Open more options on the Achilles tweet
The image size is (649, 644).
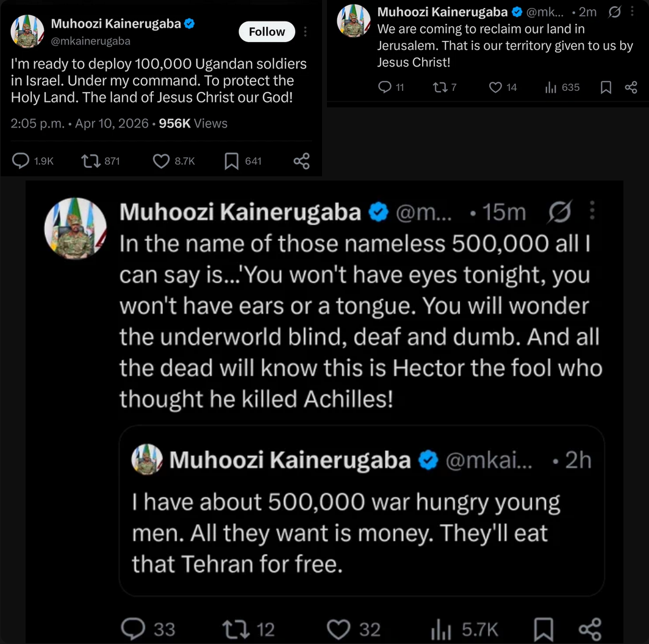pyautogui.click(x=592, y=212)
